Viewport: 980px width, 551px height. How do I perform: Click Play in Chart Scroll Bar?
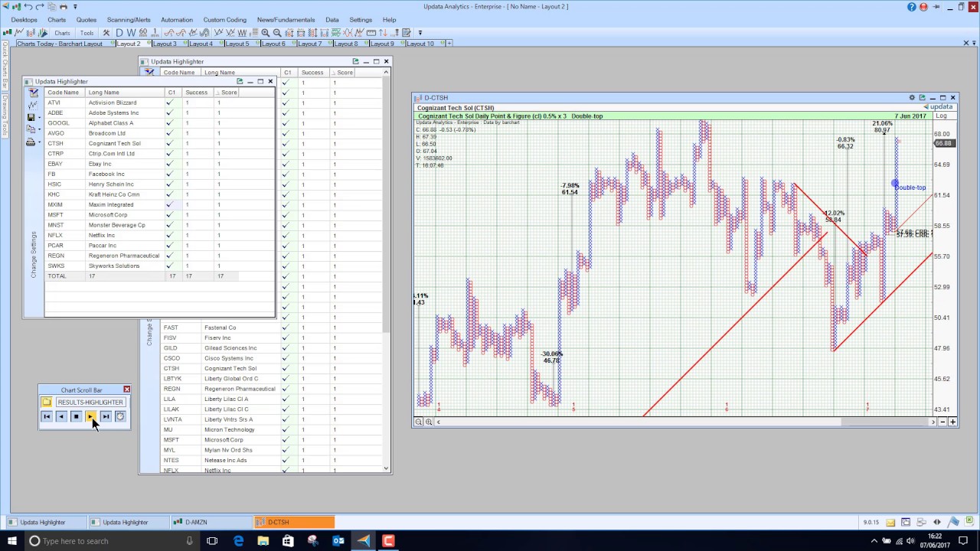91,416
